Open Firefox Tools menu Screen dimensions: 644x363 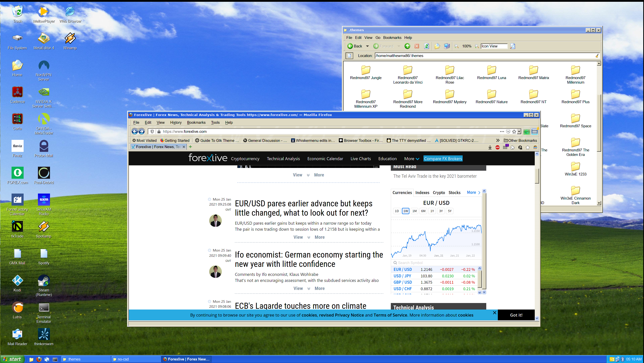pyautogui.click(x=215, y=123)
